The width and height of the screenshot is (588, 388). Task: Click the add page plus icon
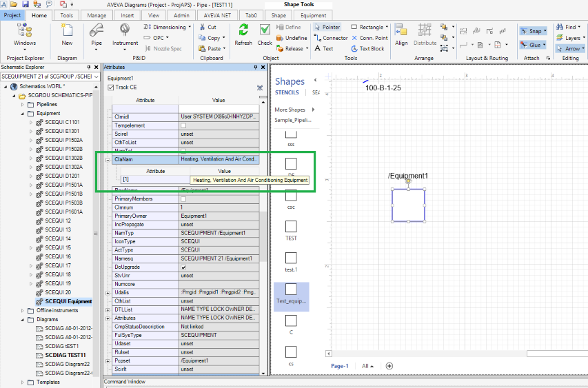[x=389, y=366]
